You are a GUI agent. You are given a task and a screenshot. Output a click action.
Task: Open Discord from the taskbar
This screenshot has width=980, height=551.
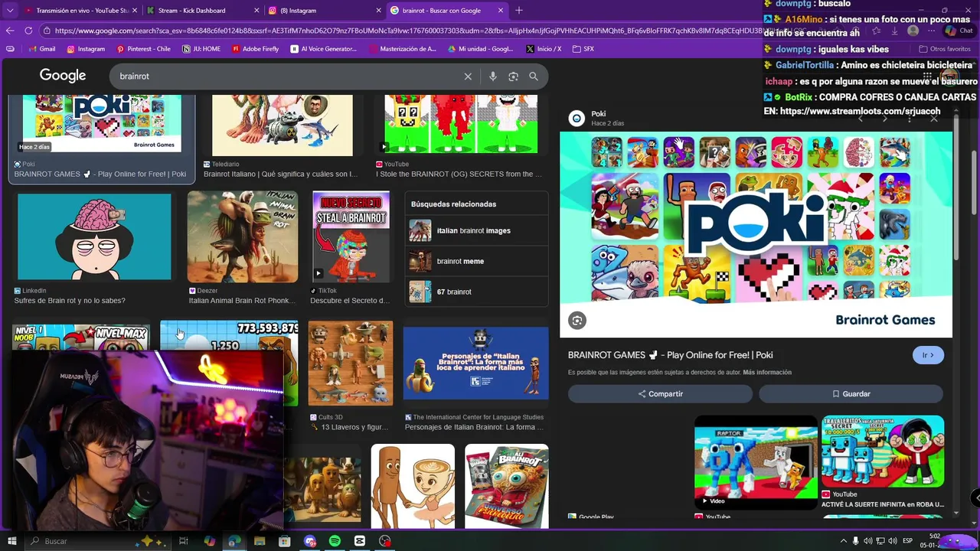point(309,541)
